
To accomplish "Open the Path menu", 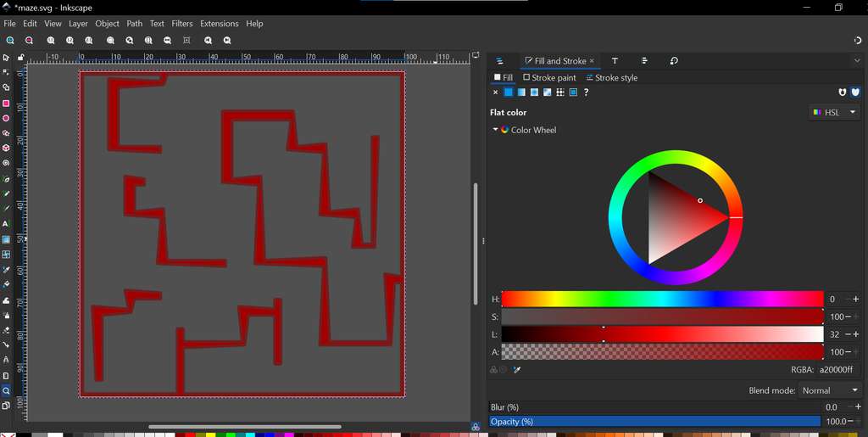I will [135, 24].
